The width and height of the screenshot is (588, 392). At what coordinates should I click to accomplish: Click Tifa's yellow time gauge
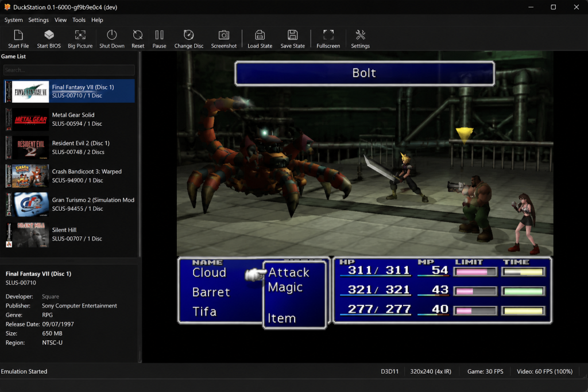523,311
